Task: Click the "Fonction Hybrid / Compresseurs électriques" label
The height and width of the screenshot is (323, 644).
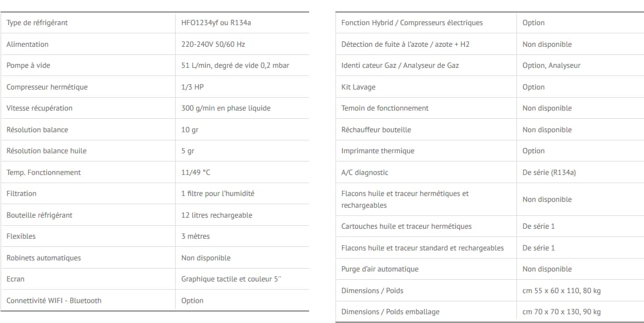Action: [412, 23]
